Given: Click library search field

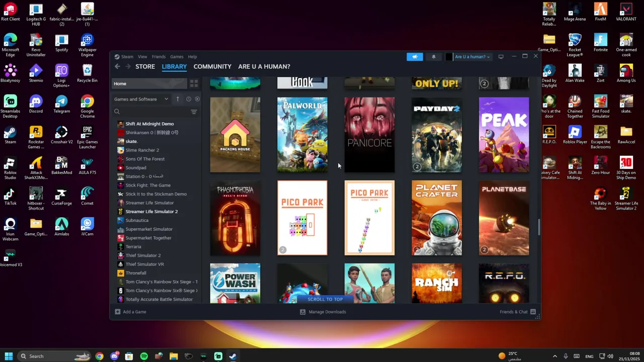Looking at the screenshot, I should tap(151, 112).
